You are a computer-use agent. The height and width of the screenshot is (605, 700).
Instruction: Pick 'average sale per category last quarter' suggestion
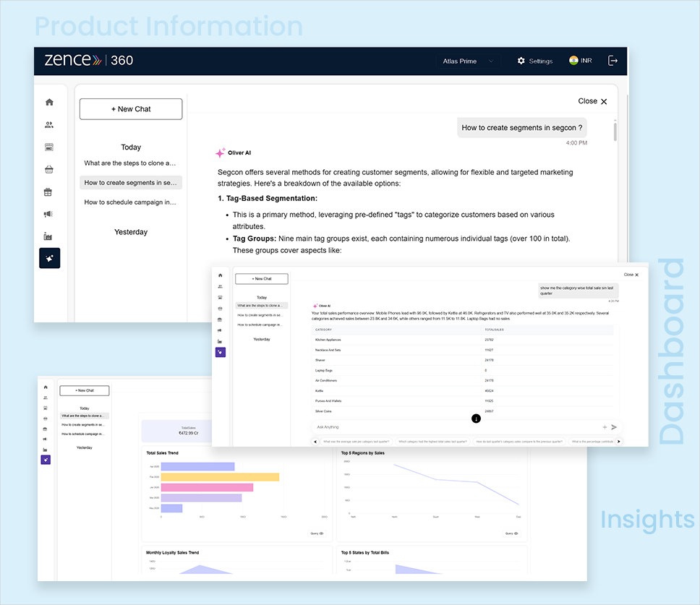point(357,442)
